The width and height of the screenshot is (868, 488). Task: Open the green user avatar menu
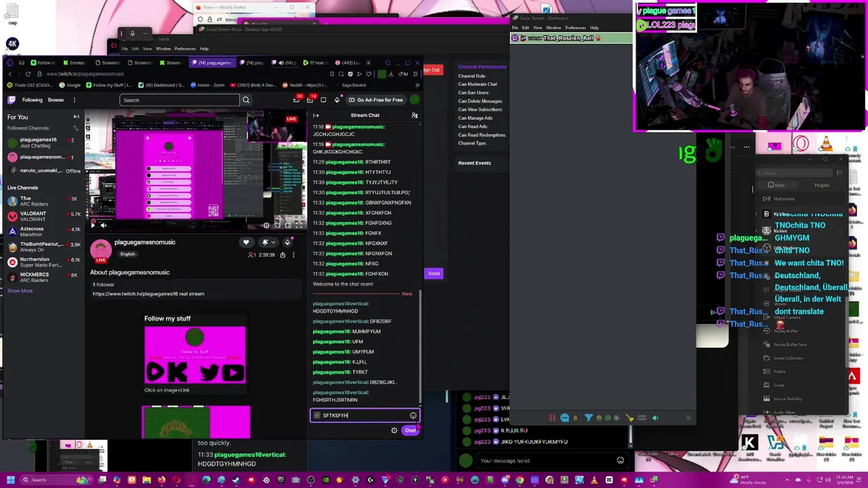click(x=414, y=100)
